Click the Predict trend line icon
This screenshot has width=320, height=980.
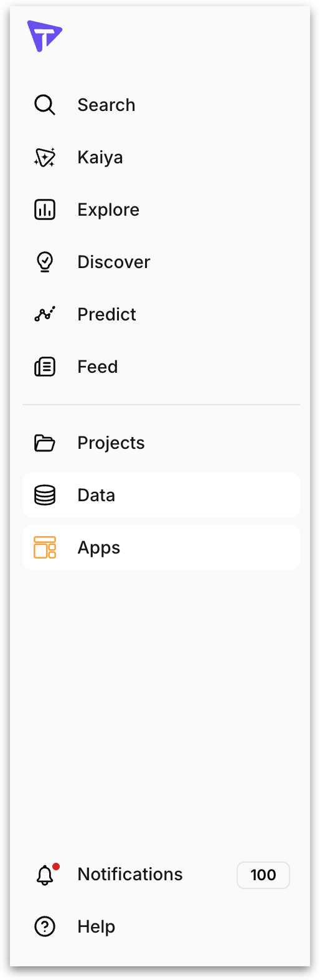[44, 314]
